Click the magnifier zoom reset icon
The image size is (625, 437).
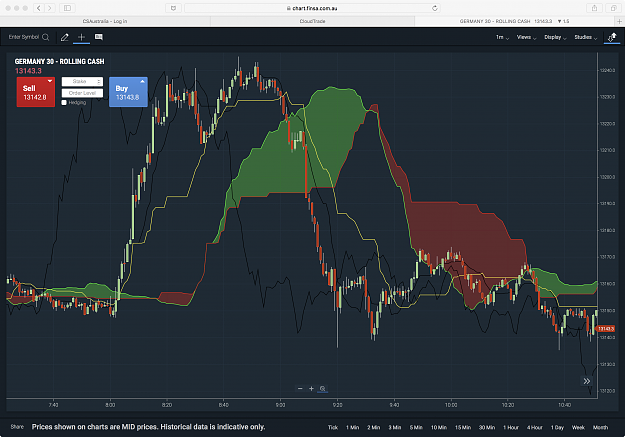click(322, 388)
